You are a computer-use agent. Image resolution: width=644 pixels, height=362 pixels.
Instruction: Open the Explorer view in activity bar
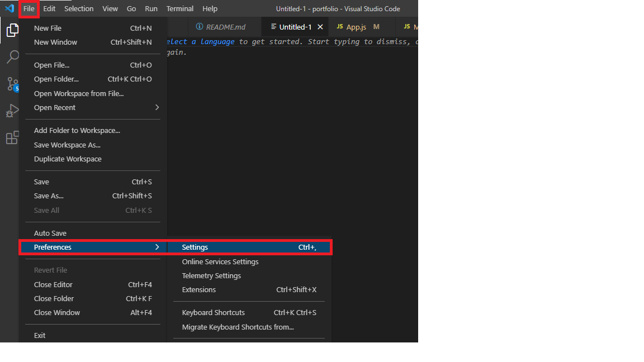[12, 30]
